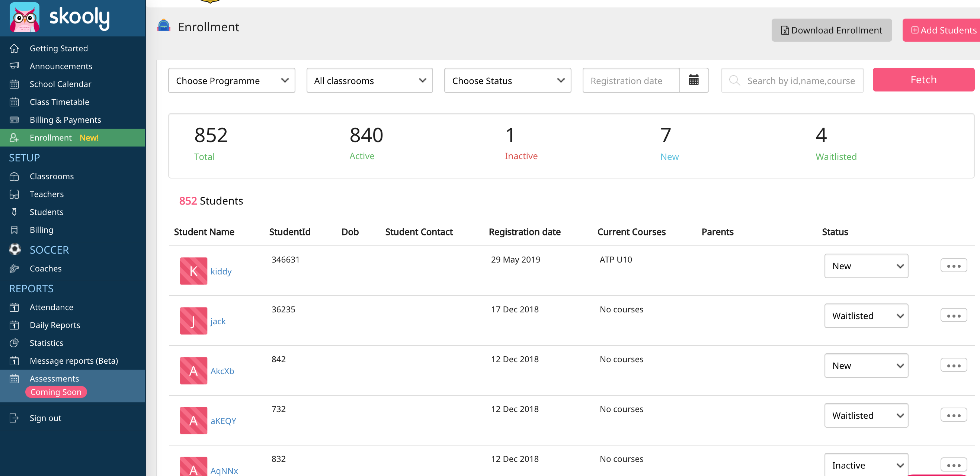Click the Student Name column header
Screen dimensions: 980x476
point(204,232)
